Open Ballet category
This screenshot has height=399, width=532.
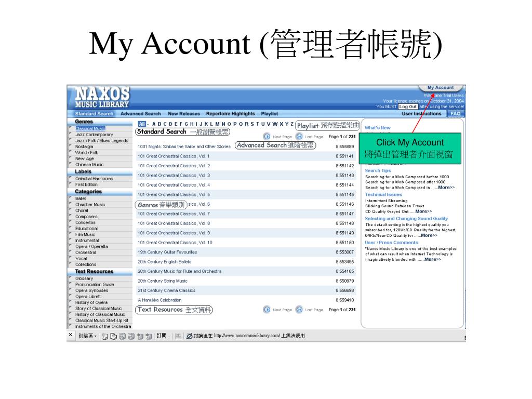pos(81,198)
